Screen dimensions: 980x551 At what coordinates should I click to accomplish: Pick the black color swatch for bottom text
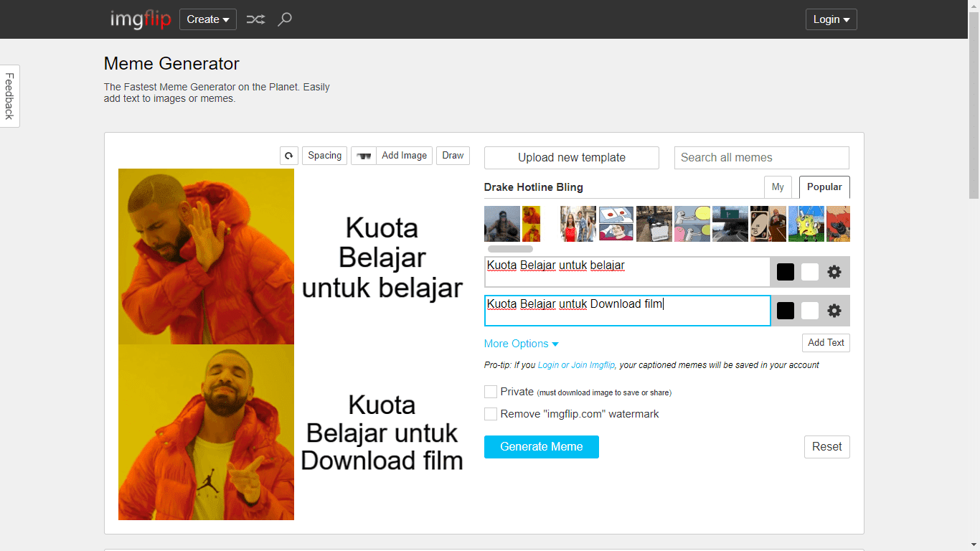click(x=785, y=310)
